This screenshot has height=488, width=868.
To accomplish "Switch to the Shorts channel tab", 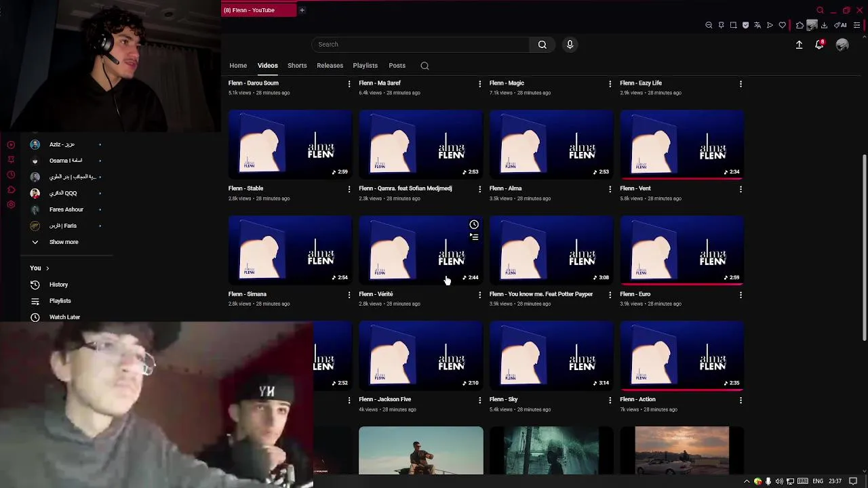I will pos(297,66).
